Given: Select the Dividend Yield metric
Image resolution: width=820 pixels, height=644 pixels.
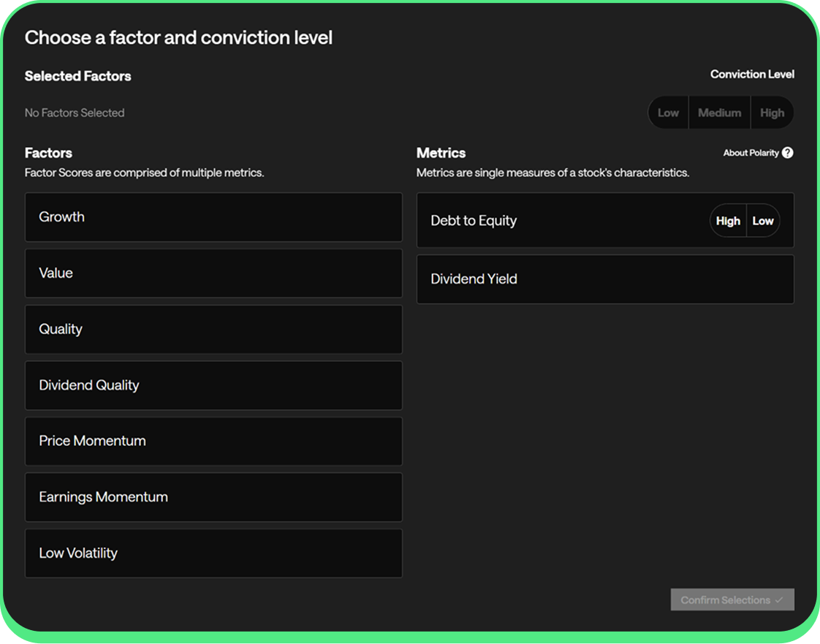Looking at the screenshot, I should click(x=605, y=279).
